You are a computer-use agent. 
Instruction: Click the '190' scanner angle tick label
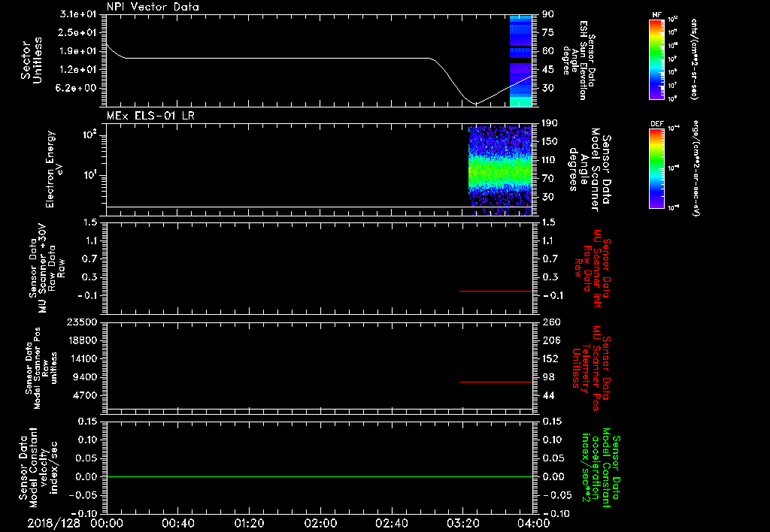click(551, 123)
